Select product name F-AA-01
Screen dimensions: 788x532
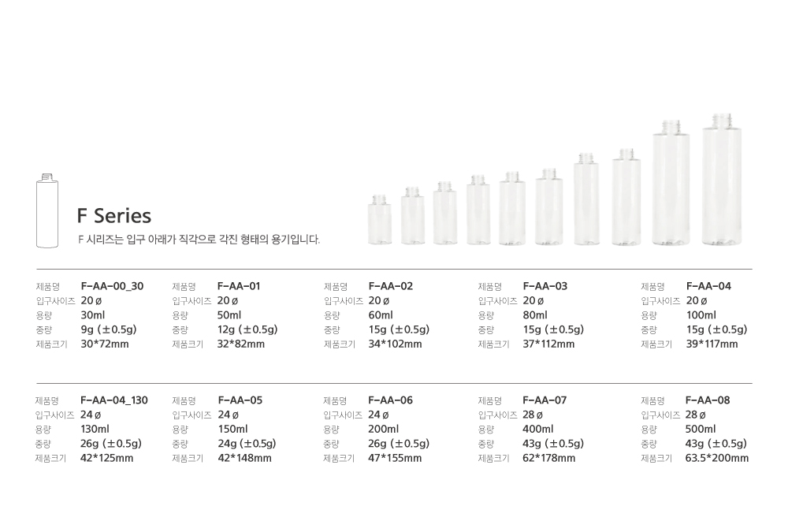coord(239,286)
